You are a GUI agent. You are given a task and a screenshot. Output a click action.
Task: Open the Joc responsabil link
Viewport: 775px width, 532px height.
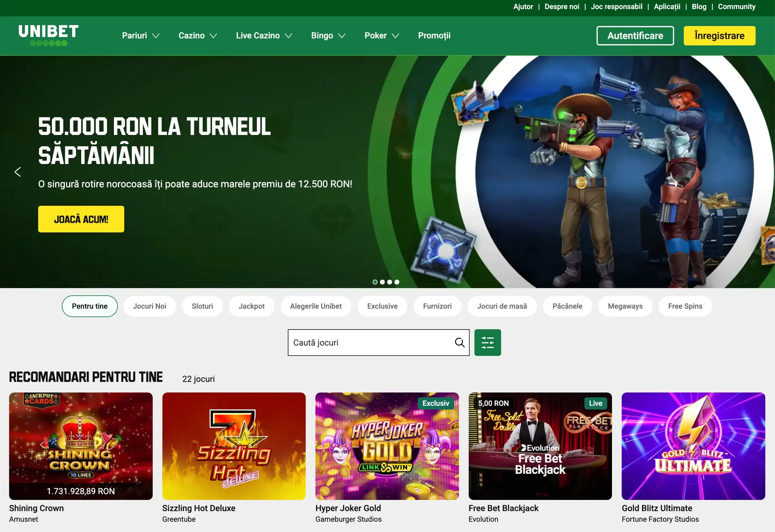click(616, 6)
